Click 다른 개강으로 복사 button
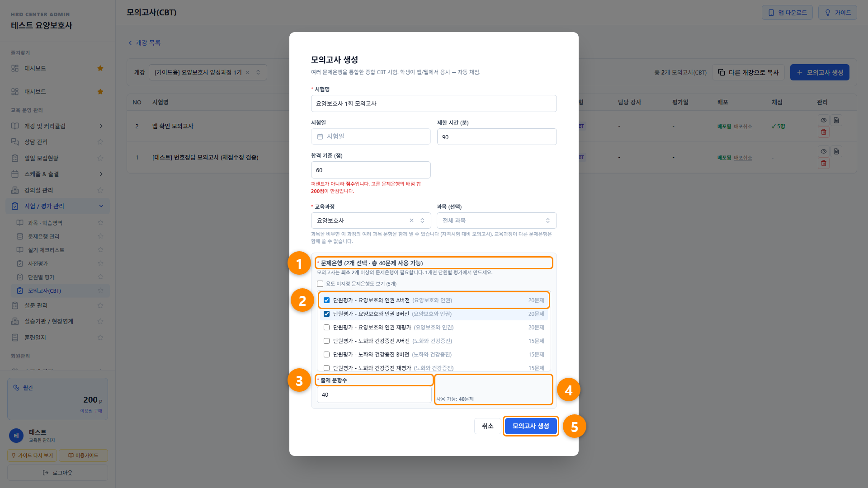Screen dimensions: 868x488 (x=748, y=72)
